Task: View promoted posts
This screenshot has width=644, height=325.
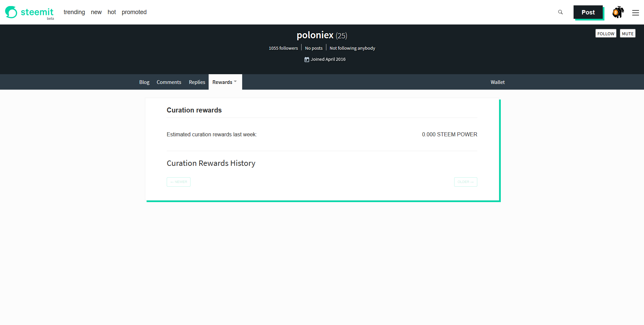Action: point(134,12)
